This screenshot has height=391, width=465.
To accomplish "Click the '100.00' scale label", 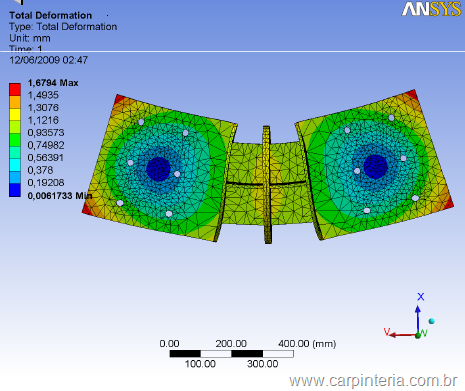I will click(x=200, y=364).
